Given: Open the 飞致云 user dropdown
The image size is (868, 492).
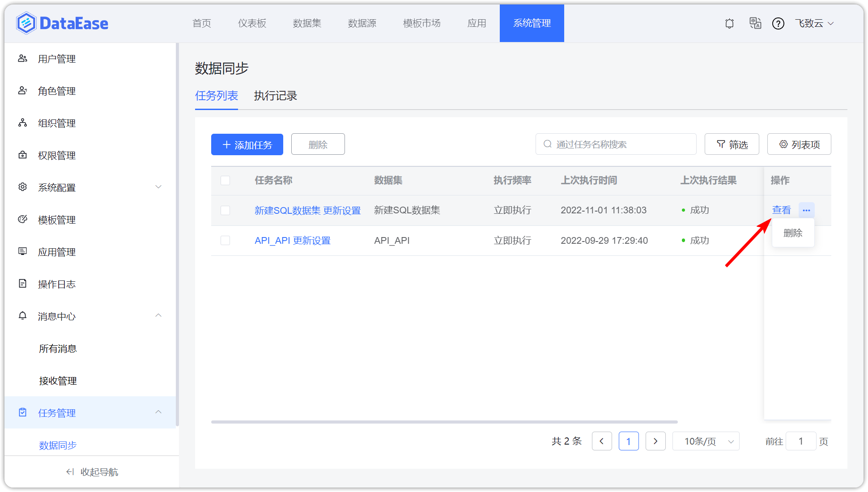Looking at the screenshot, I should [x=814, y=23].
